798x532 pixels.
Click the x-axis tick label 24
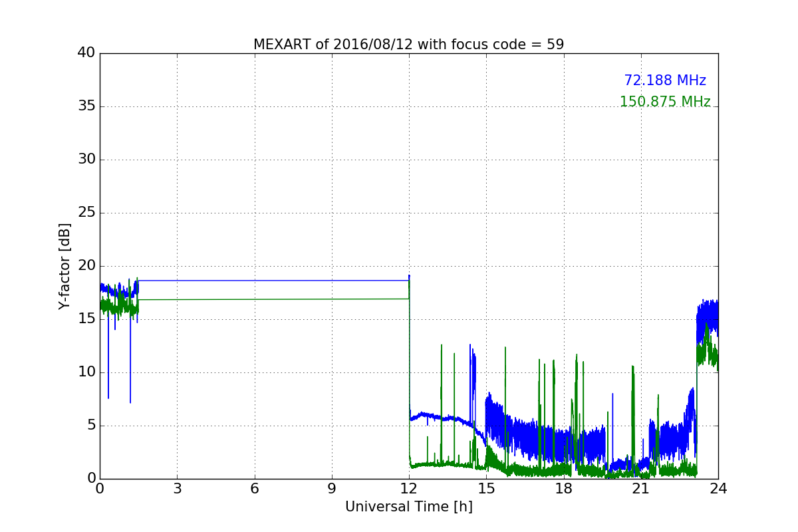pos(718,489)
